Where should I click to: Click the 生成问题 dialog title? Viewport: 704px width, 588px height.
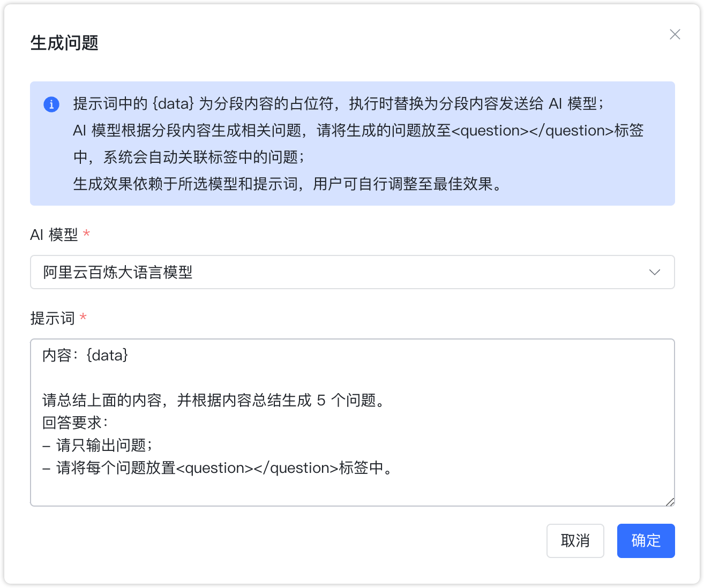64,43
